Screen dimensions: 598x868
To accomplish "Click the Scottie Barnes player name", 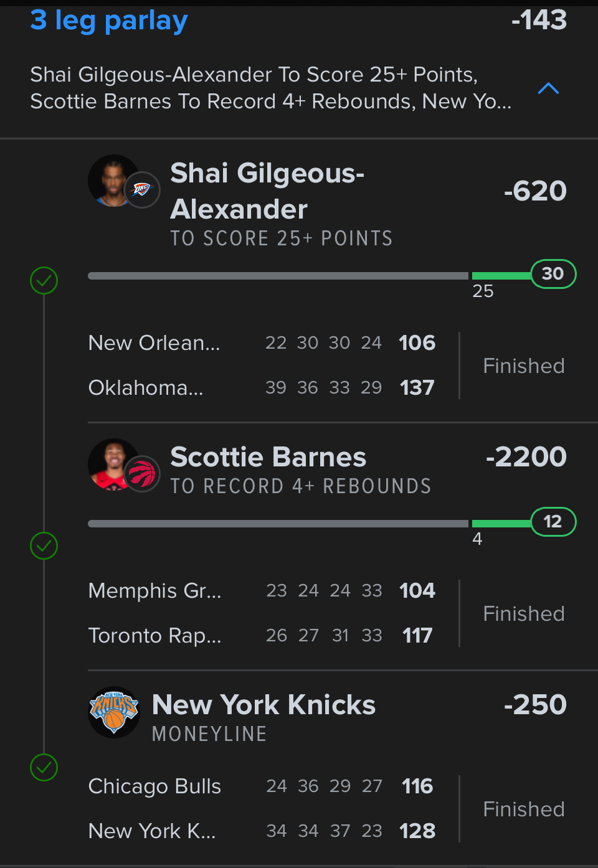I will point(268,457).
